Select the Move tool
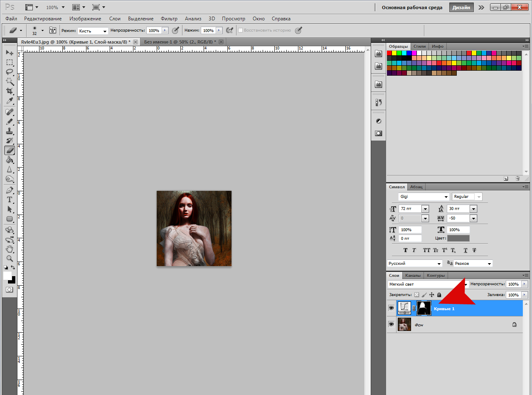Viewport: 532px width, 395px height. (x=10, y=53)
